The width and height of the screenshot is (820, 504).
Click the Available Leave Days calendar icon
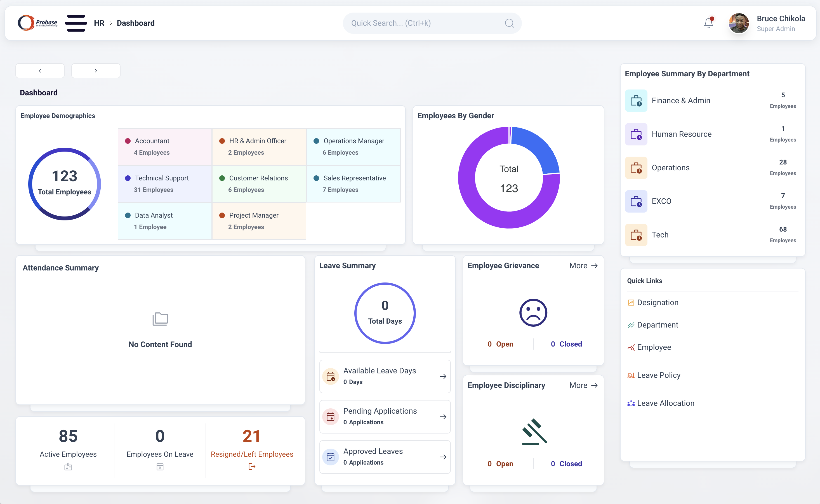330,376
